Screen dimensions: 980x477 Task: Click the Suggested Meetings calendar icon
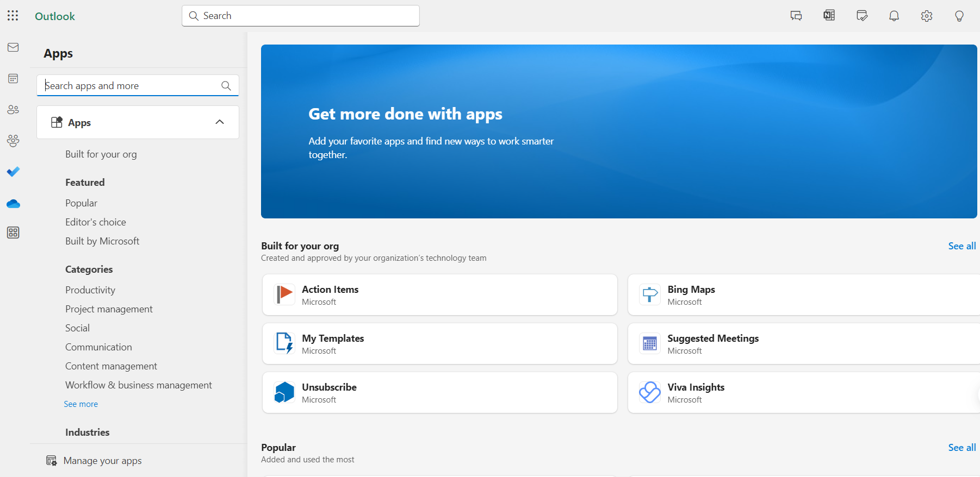tap(650, 343)
